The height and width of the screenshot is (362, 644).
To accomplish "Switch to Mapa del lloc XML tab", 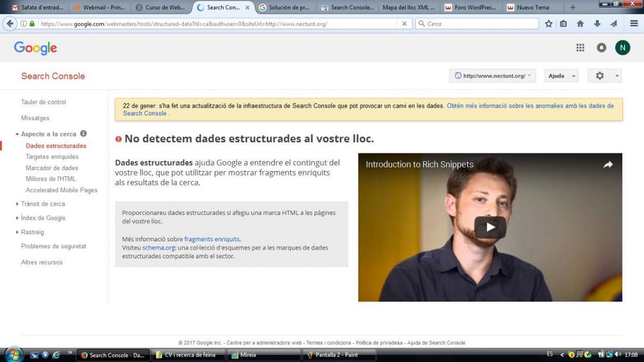I will (409, 8).
